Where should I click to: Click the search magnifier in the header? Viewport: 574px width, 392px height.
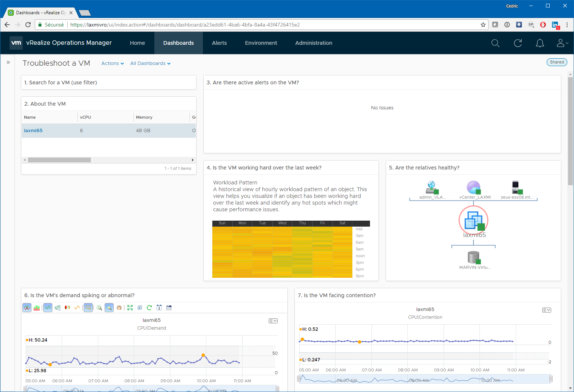pyautogui.click(x=495, y=43)
